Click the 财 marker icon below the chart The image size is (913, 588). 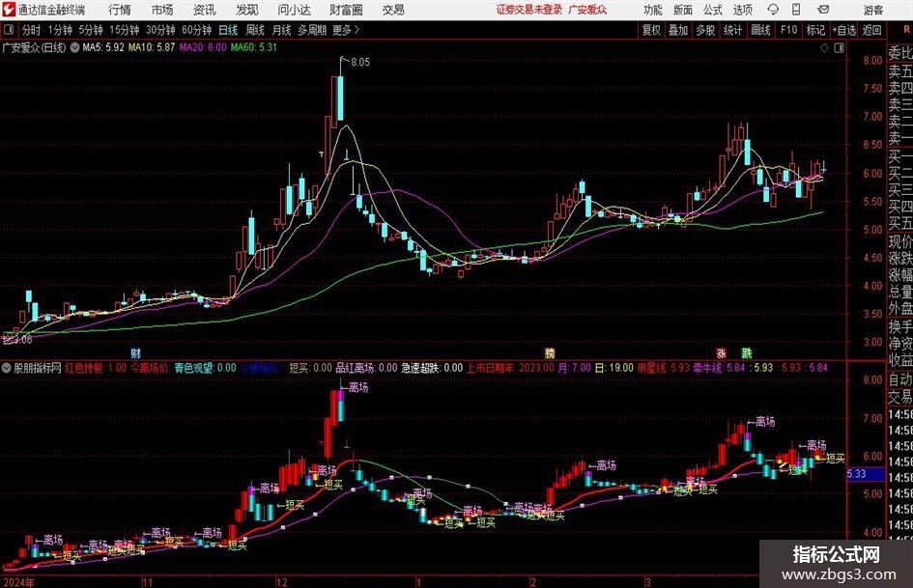[135, 352]
